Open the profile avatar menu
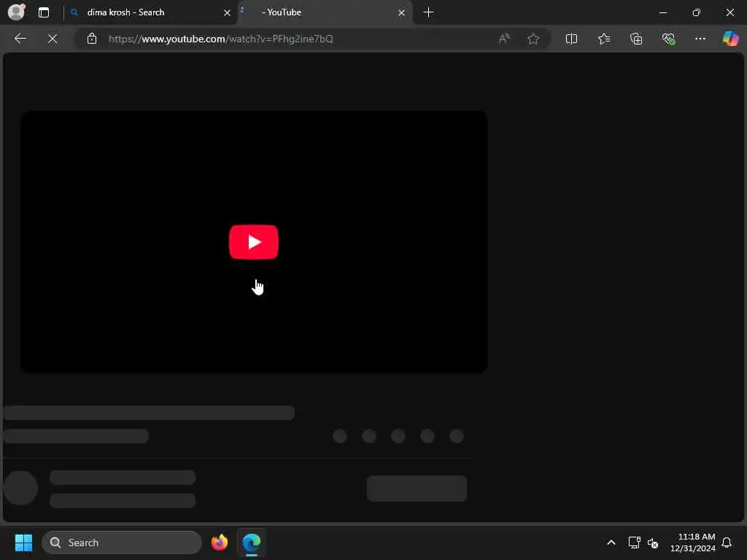 click(17, 12)
